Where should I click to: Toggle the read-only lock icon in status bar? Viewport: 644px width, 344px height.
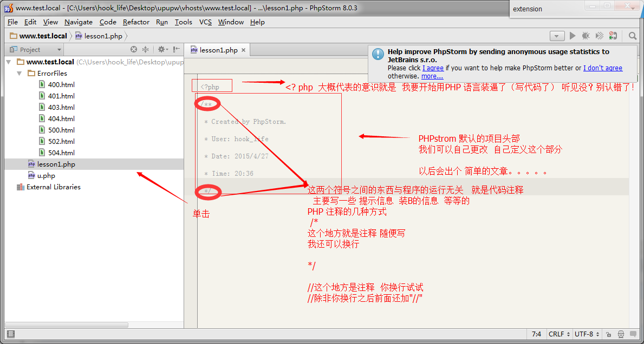tap(608, 335)
